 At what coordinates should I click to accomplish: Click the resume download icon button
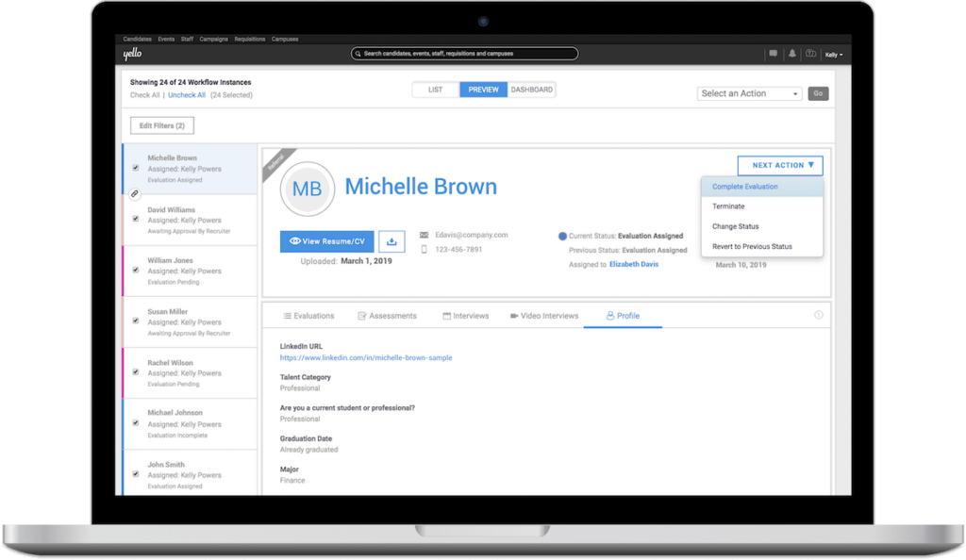coord(391,241)
